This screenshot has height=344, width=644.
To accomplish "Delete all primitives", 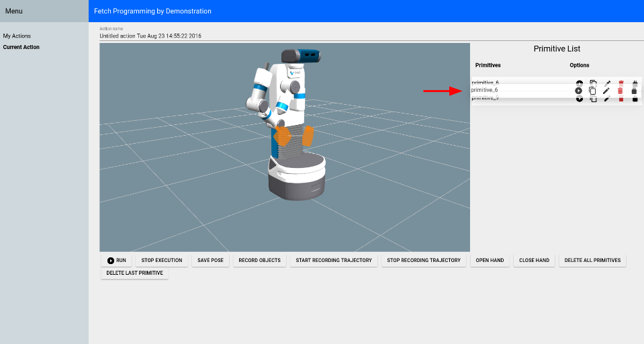I will pos(592,260).
